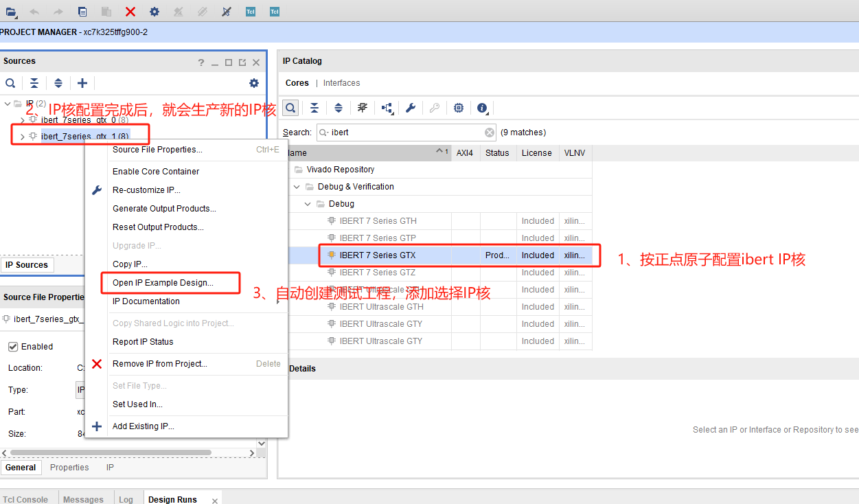Screen dimensions: 859x504
Task: Open Sources panel help question mark
Action: [x=201, y=62]
